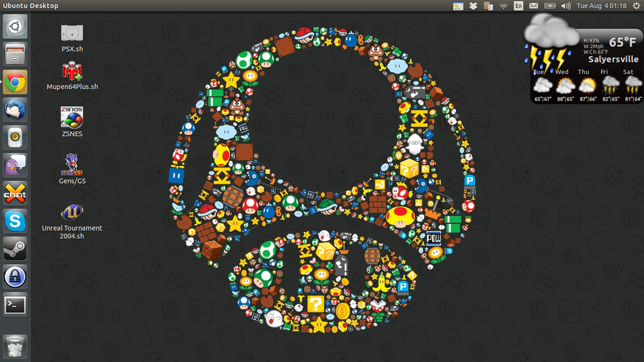Open the Wi-Fi network menu in the top panel
Image resolution: width=644 pixels, height=362 pixels.
click(504, 6)
